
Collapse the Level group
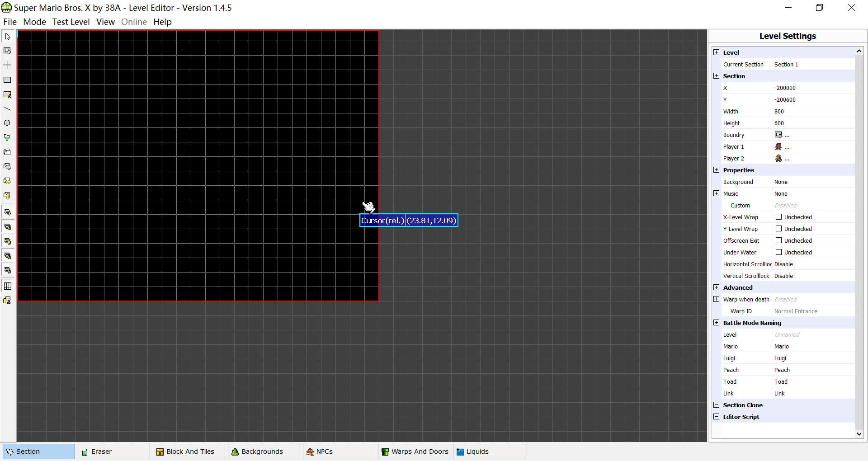point(717,52)
